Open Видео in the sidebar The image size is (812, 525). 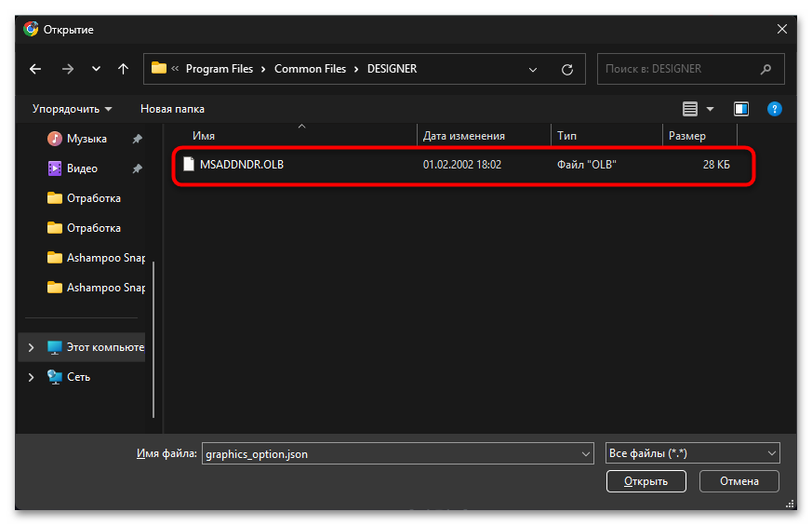[82, 168]
